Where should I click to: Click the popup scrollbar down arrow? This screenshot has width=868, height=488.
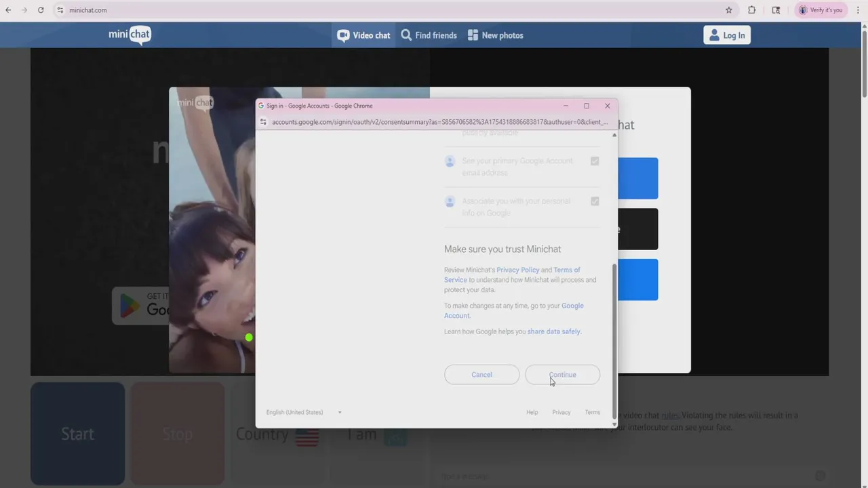(x=614, y=424)
